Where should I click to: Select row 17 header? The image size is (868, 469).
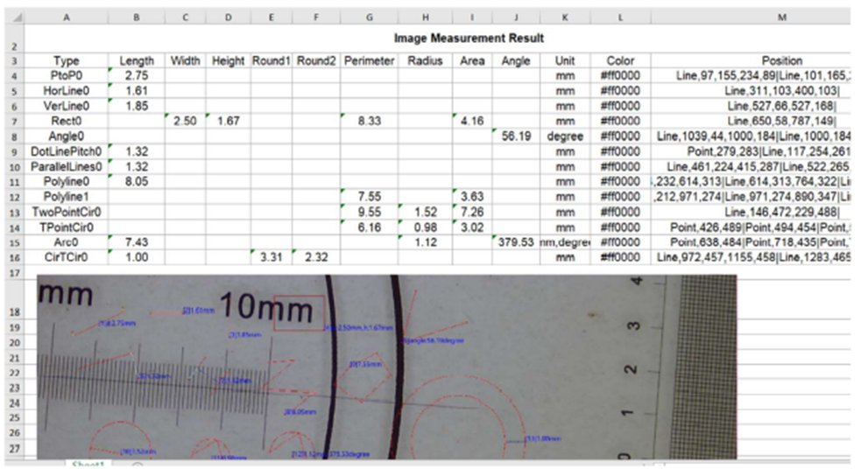[15, 273]
